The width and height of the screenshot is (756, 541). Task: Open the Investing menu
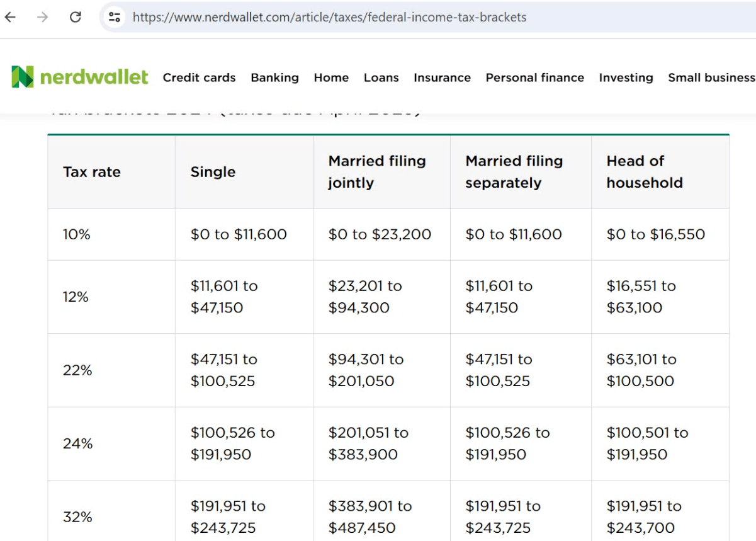click(x=626, y=77)
